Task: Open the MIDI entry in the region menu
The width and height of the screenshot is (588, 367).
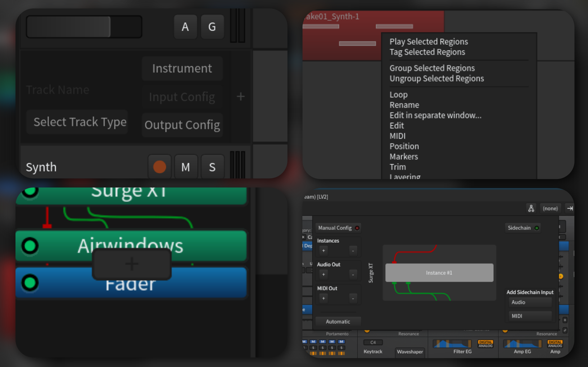Action: 397,136
